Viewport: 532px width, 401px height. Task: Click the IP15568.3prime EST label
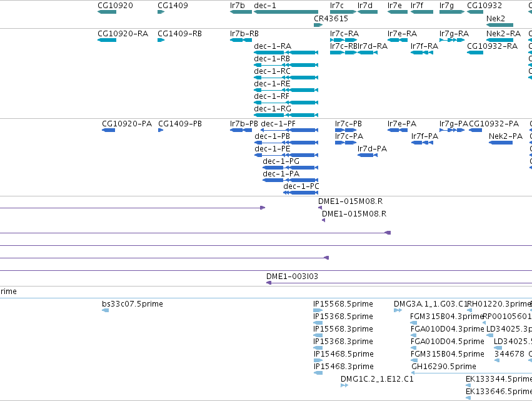point(343,329)
